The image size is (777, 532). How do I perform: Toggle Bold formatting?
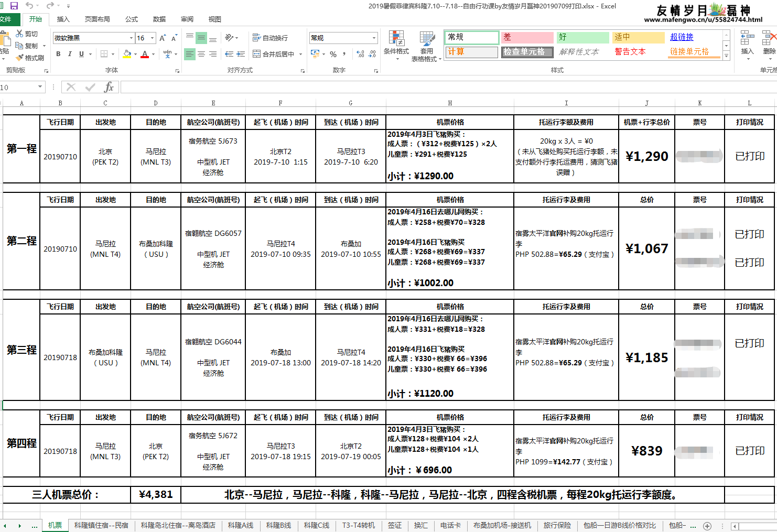[58, 54]
